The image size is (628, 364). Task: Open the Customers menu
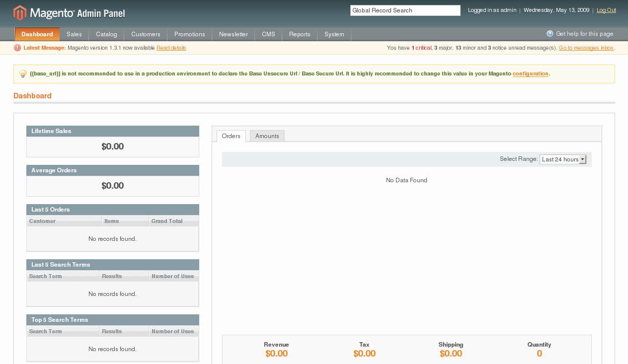[146, 34]
